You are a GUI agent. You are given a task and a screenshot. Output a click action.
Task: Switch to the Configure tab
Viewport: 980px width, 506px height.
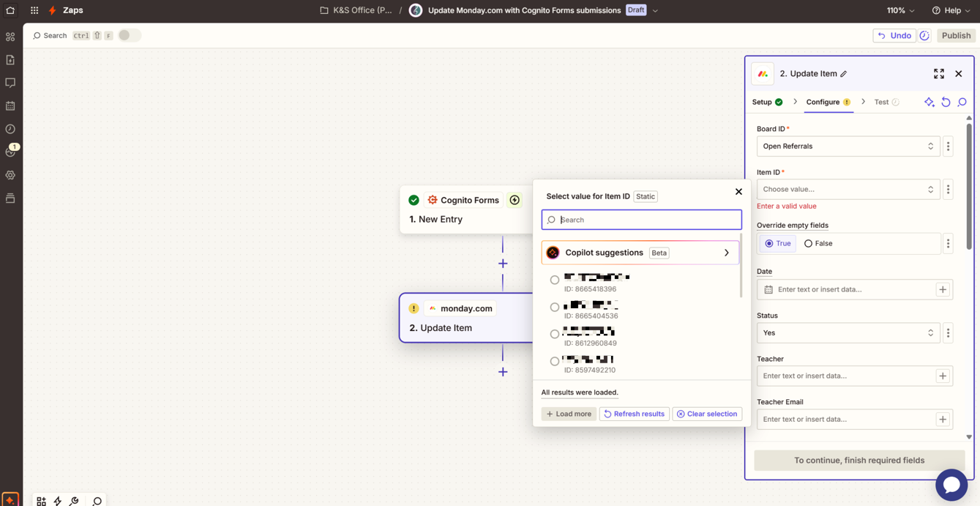828,103
